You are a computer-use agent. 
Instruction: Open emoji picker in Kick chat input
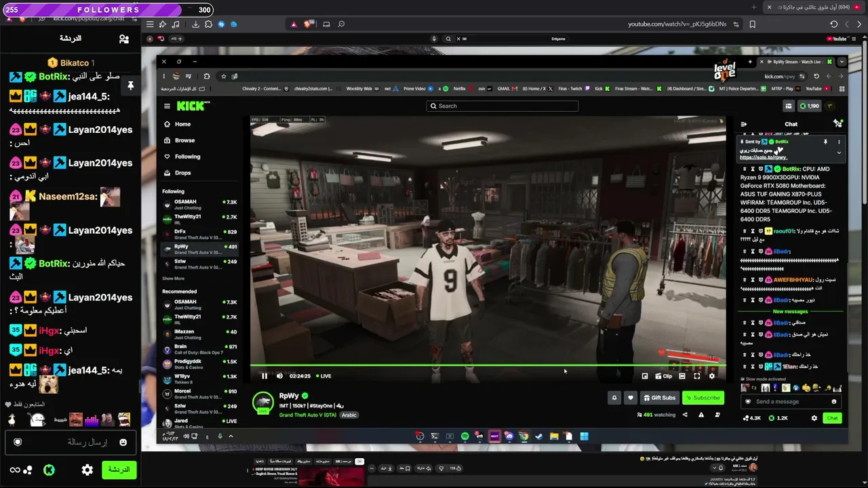(834, 401)
